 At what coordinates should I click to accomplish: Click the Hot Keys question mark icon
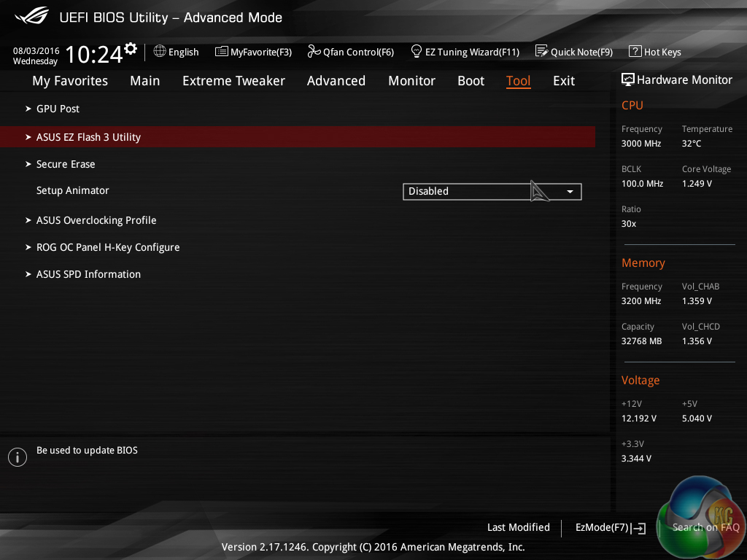click(635, 51)
